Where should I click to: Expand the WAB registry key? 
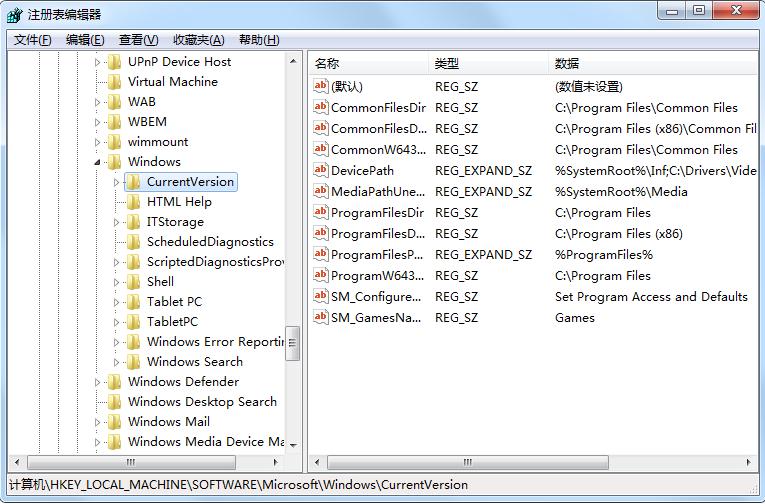(x=97, y=102)
